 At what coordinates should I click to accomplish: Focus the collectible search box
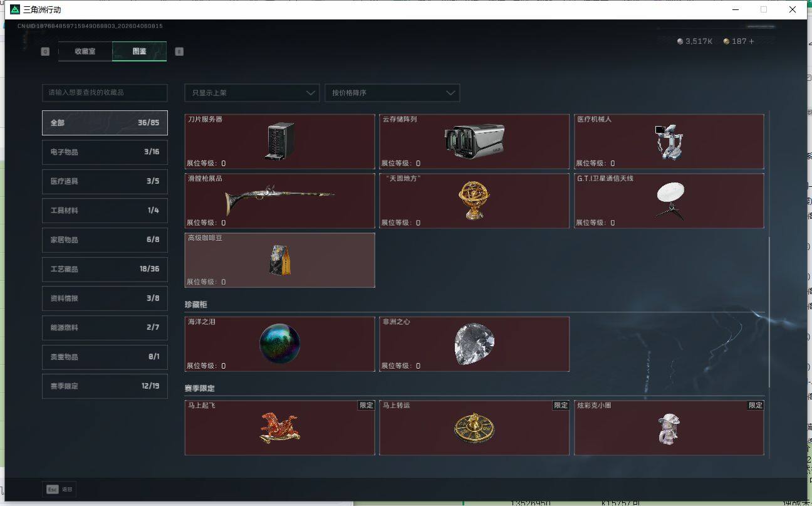(105, 93)
